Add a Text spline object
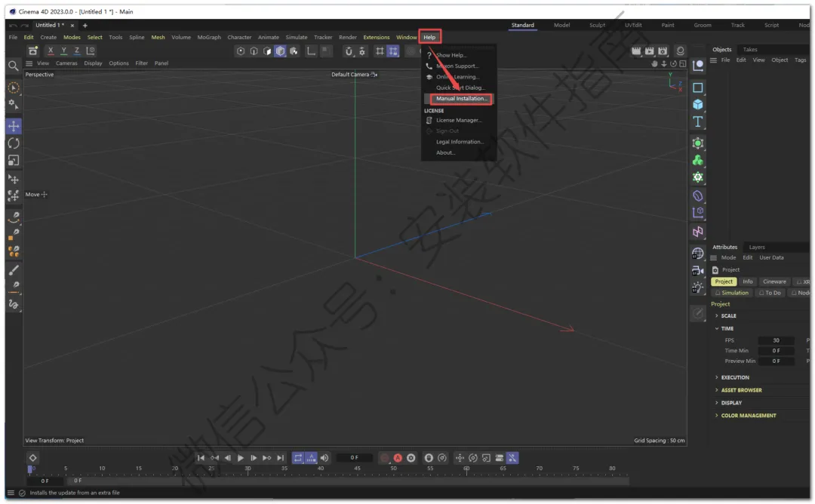815x504 pixels. 697,121
